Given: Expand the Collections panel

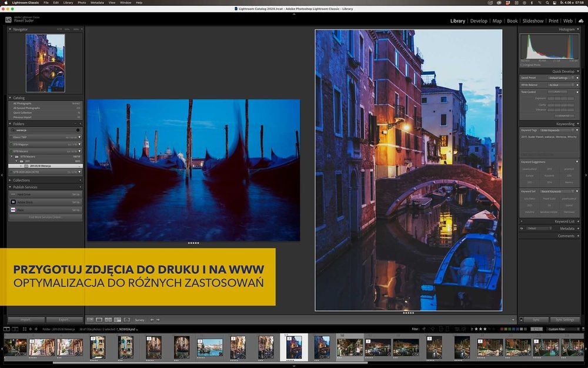Looking at the screenshot, I should click(x=10, y=180).
